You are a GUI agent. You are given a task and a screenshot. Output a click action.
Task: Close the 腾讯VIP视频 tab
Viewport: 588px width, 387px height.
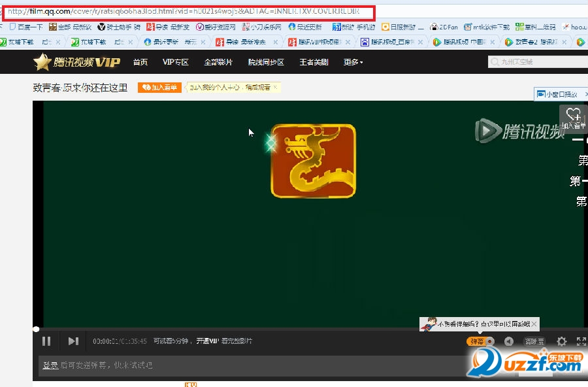pos(348,42)
